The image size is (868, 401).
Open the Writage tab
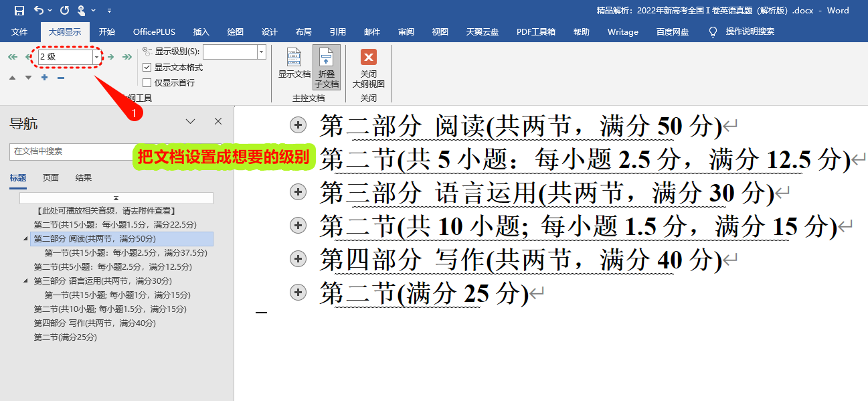point(623,31)
